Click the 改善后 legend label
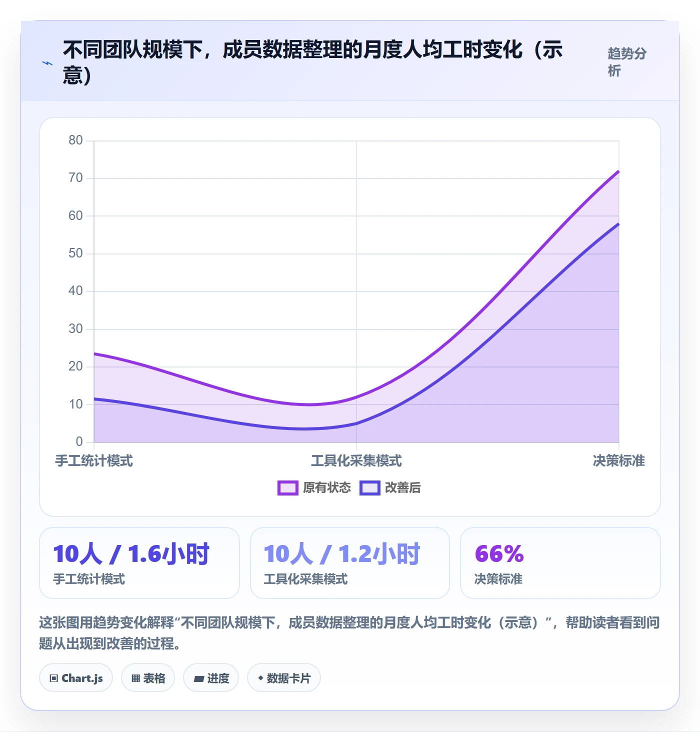This screenshot has width=700, height=732. tap(403, 487)
